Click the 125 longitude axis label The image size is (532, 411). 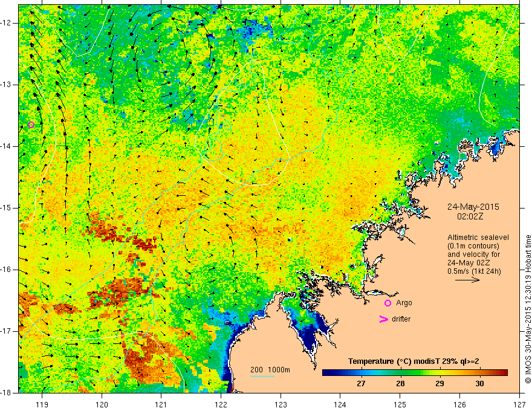click(400, 404)
